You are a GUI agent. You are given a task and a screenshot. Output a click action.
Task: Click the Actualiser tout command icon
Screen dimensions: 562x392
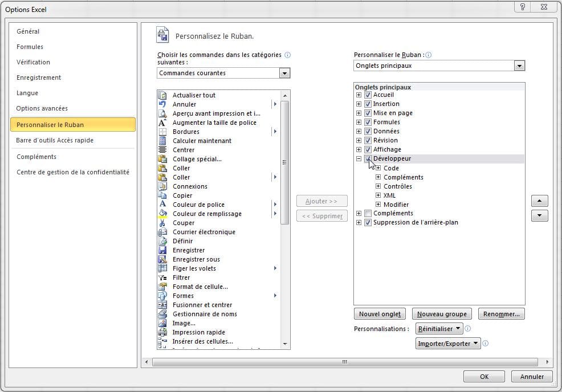click(x=162, y=95)
